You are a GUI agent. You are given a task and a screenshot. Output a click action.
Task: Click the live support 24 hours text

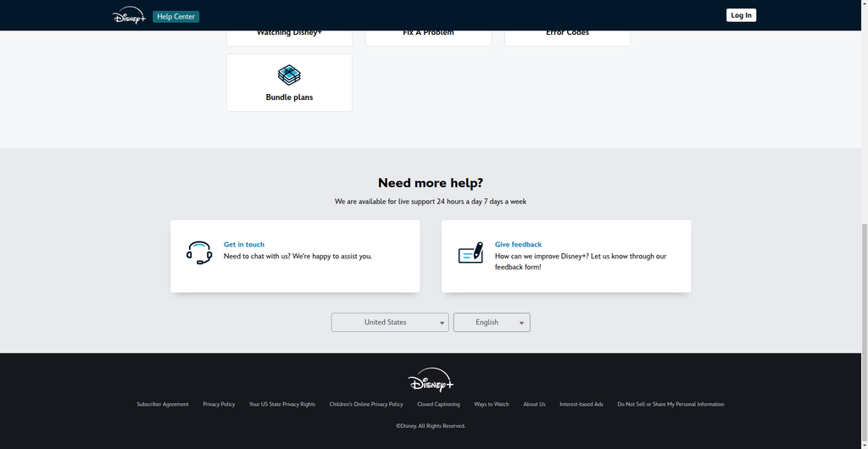pyautogui.click(x=431, y=202)
